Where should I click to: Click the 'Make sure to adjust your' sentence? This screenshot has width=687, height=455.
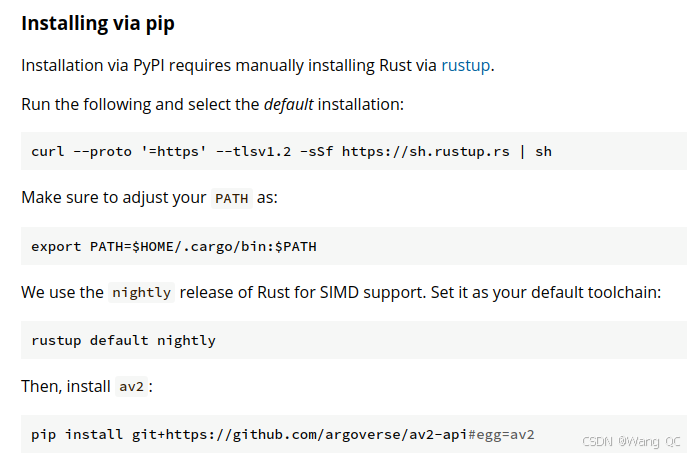coord(113,198)
